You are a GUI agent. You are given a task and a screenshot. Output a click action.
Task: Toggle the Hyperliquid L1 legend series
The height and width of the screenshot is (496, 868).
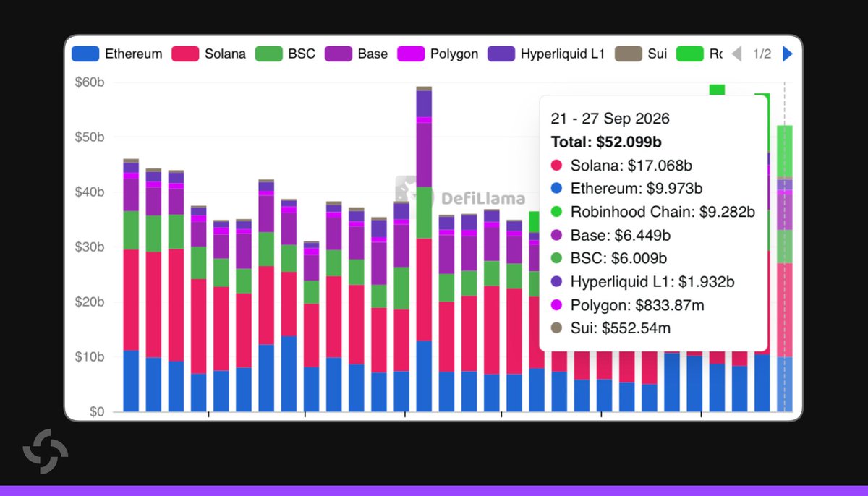[x=546, y=54]
